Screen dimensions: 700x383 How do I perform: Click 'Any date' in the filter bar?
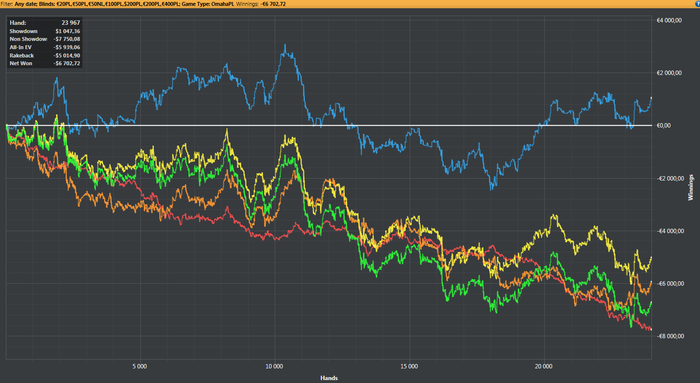25,4
